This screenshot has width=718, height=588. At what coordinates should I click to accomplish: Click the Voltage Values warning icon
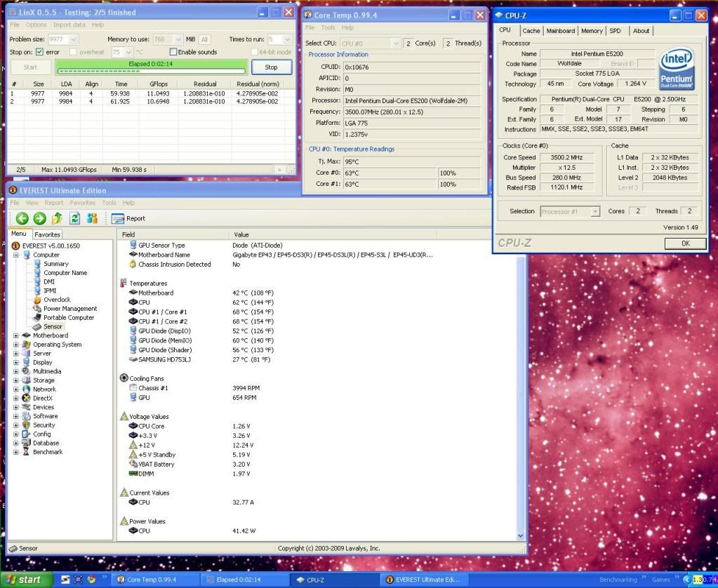pyautogui.click(x=124, y=416)
